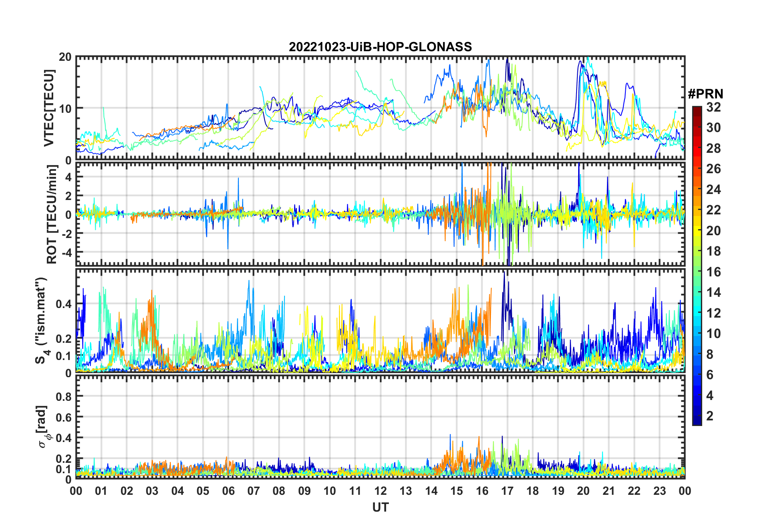Click the S4 ("ism.mat") axis label
Screen dimensions: 761x532
pos(42,320)
